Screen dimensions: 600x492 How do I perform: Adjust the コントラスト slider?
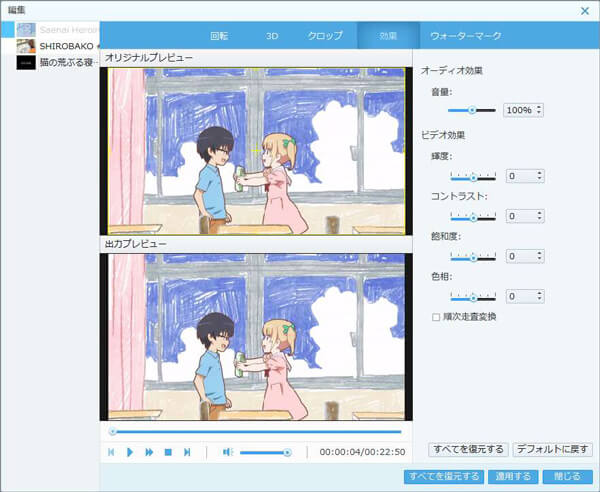pos(473,217)
